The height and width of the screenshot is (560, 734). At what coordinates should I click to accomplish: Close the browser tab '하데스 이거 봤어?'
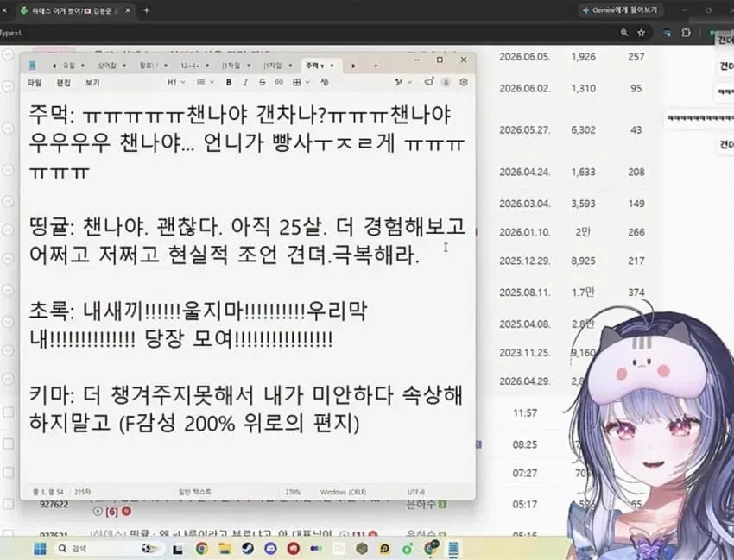(128, 10)
